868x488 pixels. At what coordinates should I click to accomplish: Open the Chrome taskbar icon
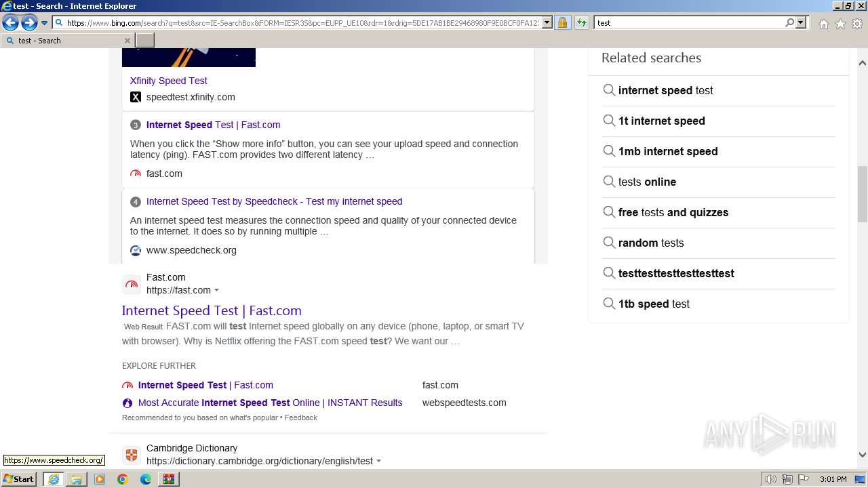tap(123, 479)
